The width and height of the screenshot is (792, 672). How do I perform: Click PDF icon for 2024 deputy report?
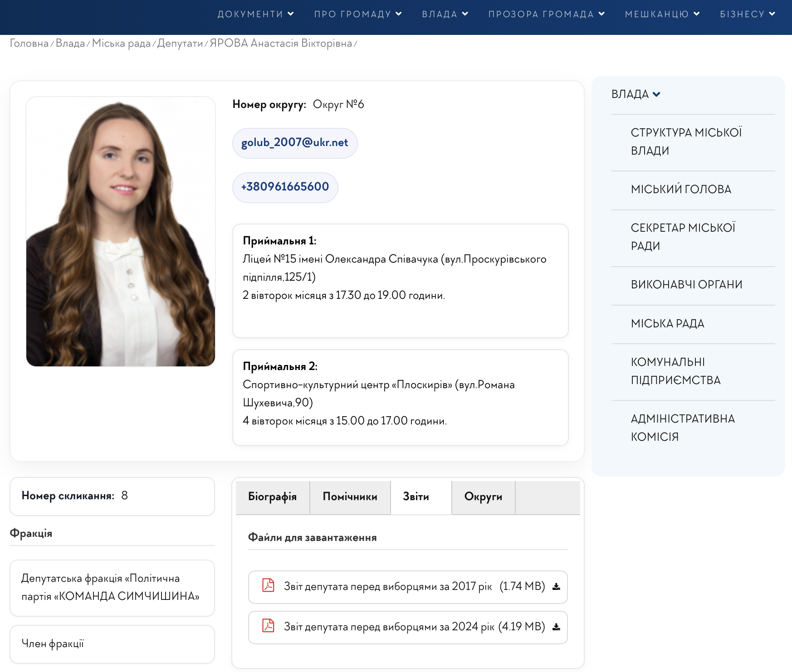pyautogui.click(x=268, y=626)
